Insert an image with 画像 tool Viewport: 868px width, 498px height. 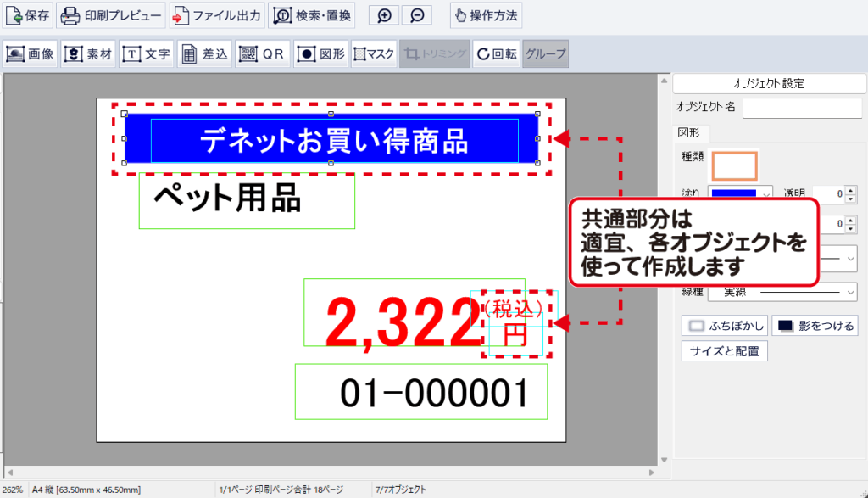tap(30, 54)
